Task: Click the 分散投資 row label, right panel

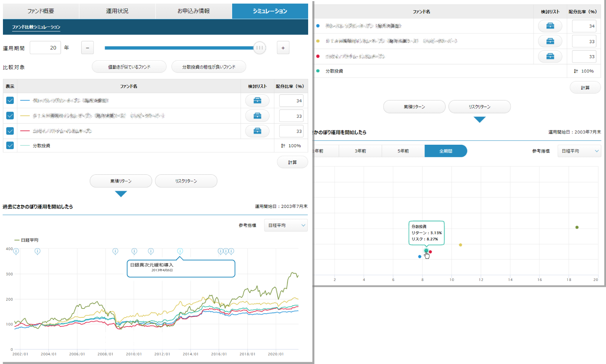Action: coord(334,71)
